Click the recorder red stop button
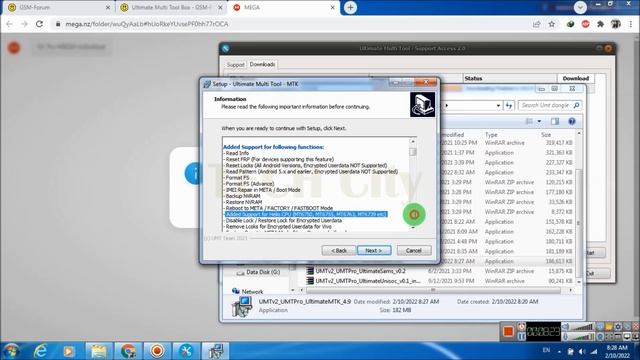The width and height of the screenshot is (640, 360). click(x=508, y=331)
